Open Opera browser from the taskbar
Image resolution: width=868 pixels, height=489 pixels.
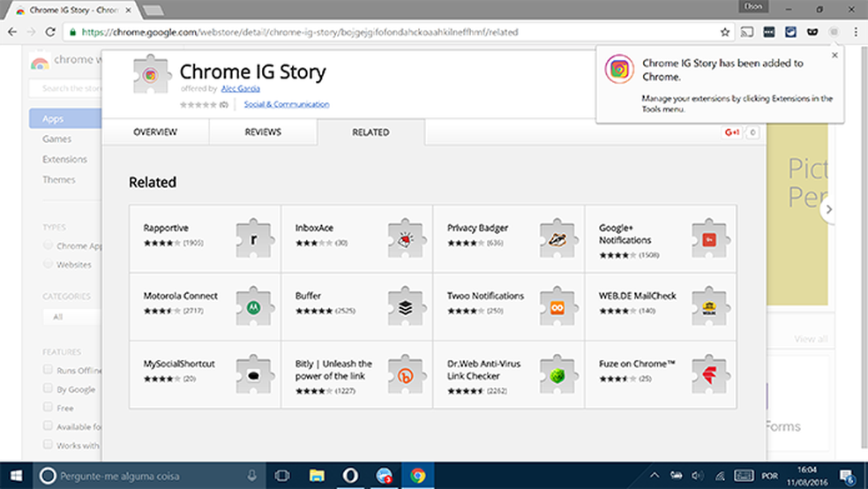click(350, 476)
